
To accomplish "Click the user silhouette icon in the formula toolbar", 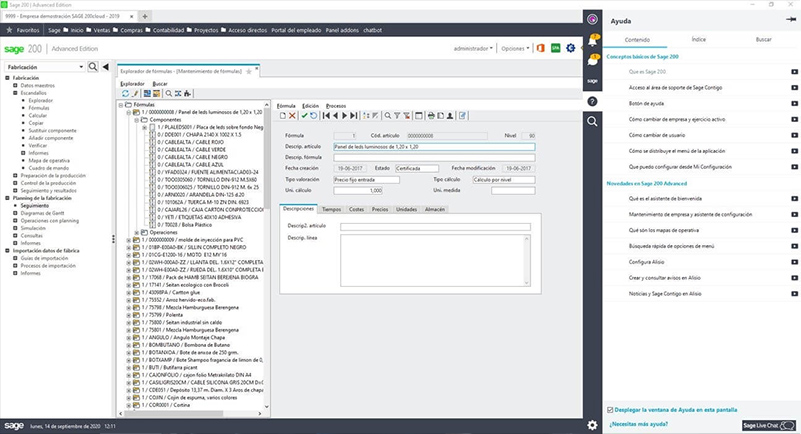I will click(x=450, y=116).
